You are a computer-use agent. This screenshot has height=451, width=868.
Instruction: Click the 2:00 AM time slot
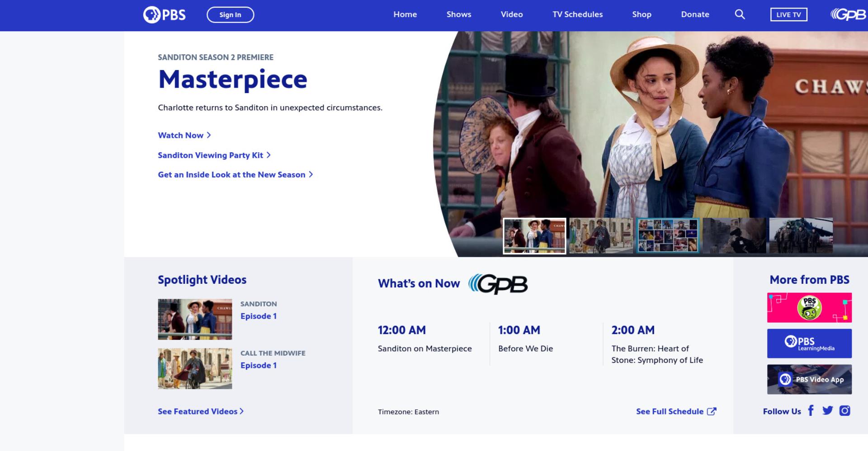(633, 330)
